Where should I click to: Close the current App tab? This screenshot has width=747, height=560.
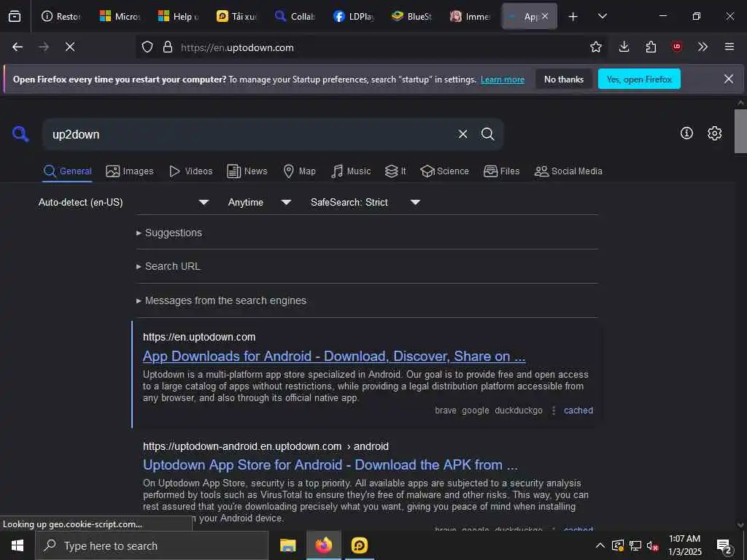[545, 16]
